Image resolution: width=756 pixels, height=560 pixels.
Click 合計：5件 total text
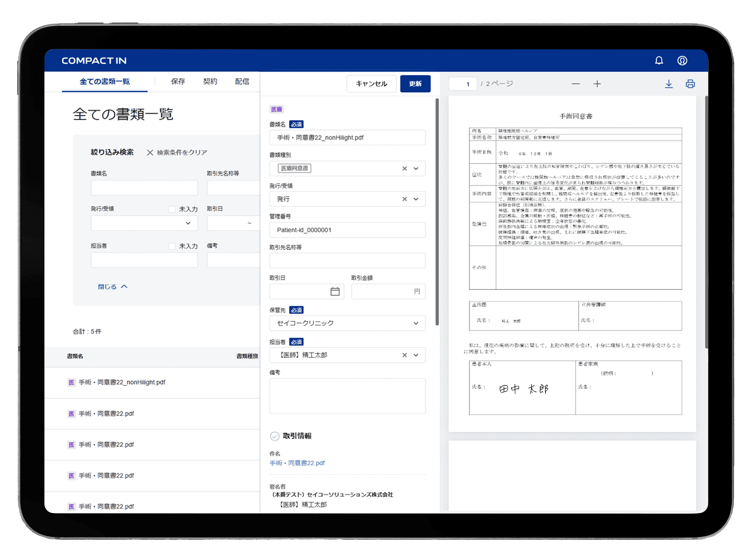tap(87, 332)
